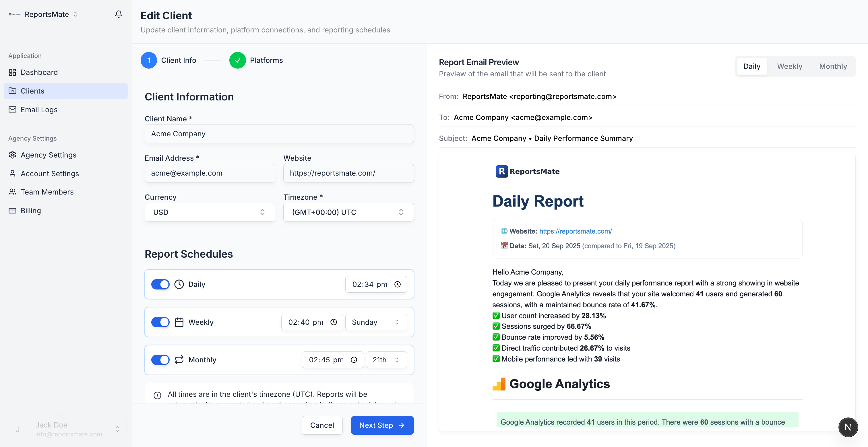The width and height of the screenshot is (868, 447).
Task: Open the notifications bell
Action: click(118, 14)
